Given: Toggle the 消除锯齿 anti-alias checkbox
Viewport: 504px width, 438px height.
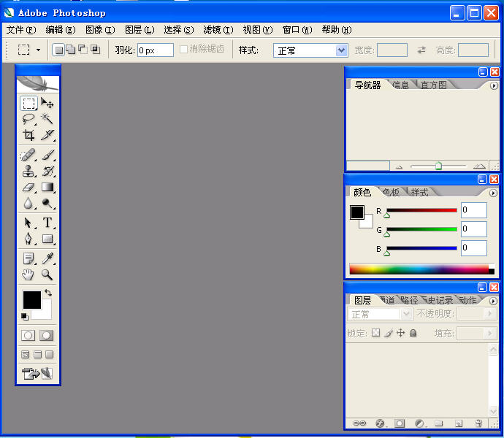Looking at the screenshot, I should [184, 50].
